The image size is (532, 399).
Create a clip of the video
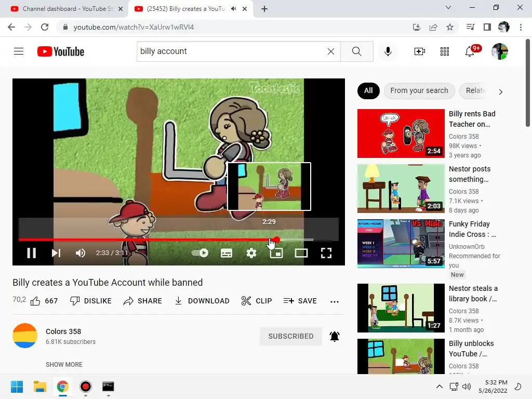(x=257, y=301)
